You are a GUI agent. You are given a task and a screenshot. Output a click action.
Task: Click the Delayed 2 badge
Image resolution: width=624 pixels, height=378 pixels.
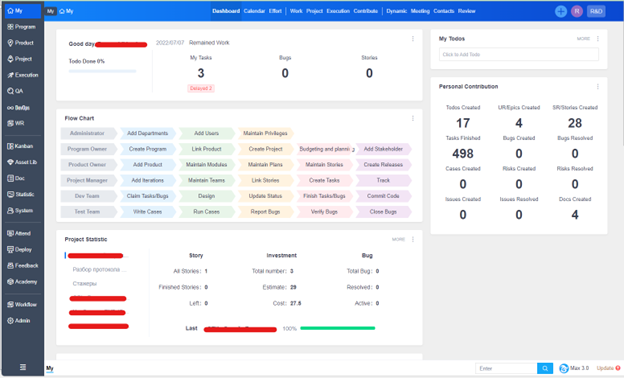(201, 88)
